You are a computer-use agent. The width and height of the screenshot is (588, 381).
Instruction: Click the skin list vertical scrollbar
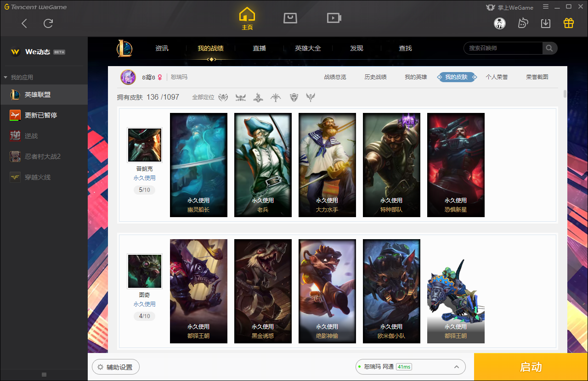(565, 94)
